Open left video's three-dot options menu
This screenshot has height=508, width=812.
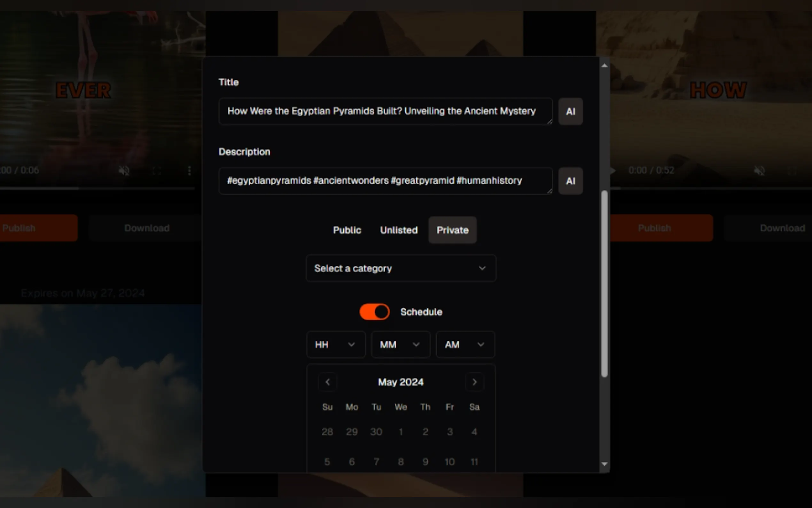point(189,171)
